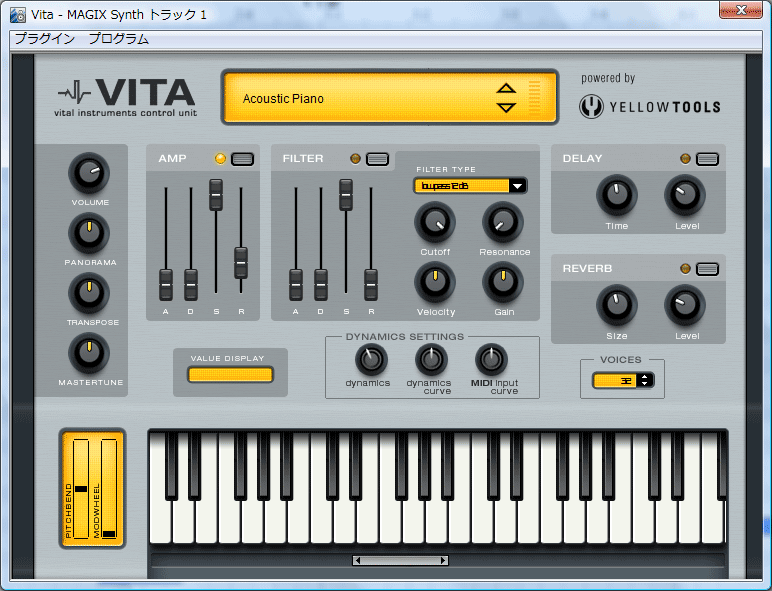Open the Filter Type dropdown arrow
The height and width of the screenshot is (591, 772).
tap(517, 186)
